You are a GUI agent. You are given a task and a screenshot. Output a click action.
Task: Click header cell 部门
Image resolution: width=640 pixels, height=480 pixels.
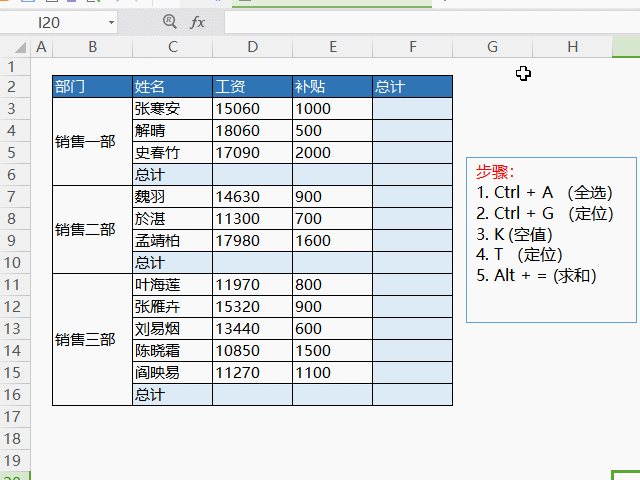pos(93,87)
